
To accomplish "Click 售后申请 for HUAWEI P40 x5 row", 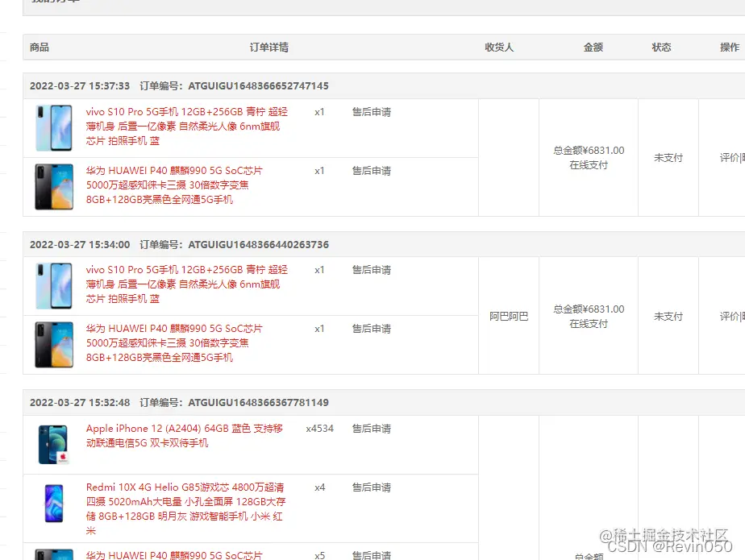I will click(x=372, y=555).
